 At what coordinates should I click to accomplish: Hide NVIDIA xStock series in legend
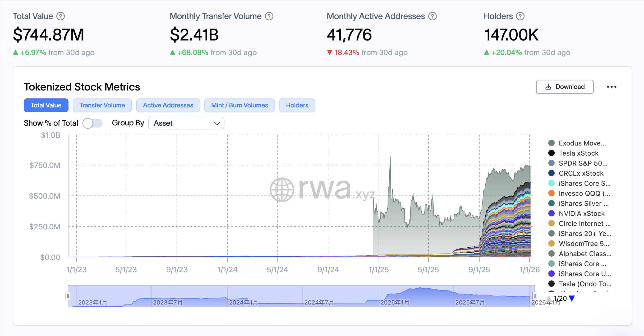click(581, 214)
